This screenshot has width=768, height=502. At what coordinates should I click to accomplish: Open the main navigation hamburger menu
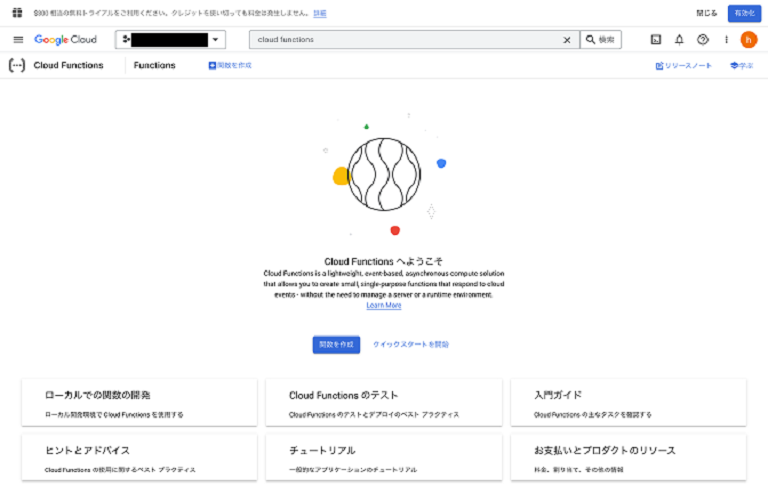click(18, 40)
